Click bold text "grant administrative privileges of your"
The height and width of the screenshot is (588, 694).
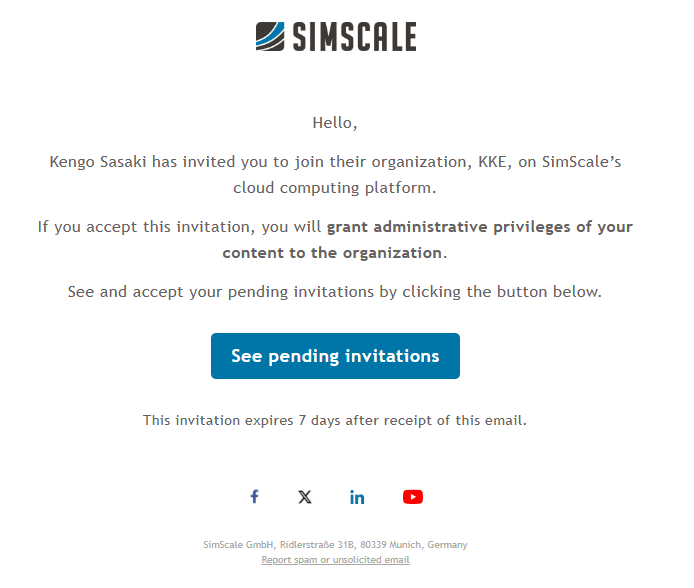pyautogui.click(x=480, y=227)
